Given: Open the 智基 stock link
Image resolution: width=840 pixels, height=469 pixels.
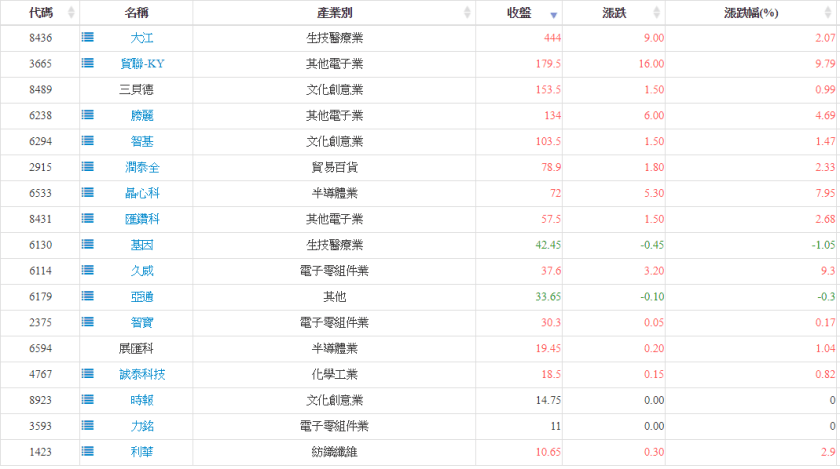Looking at the screenshot, I should [x=142, y=142].
